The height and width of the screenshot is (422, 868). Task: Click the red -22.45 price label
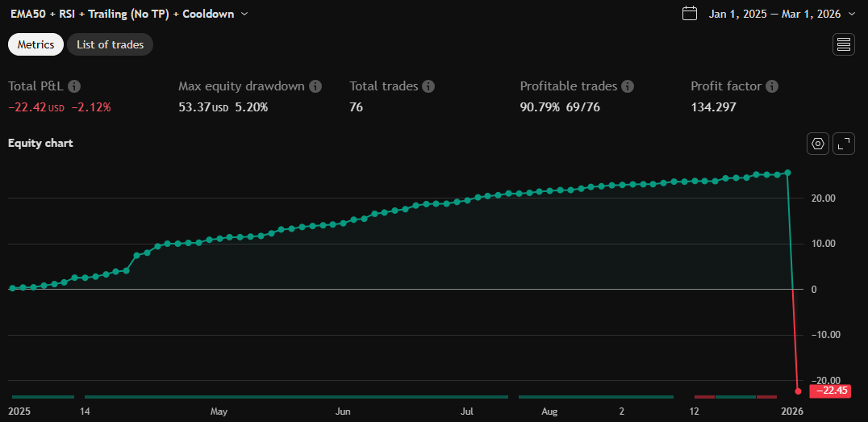coord(832,391)
